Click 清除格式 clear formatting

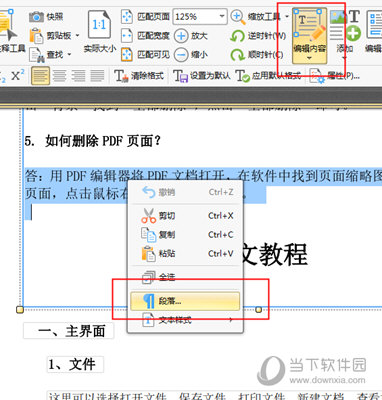[x=139, y=76]
